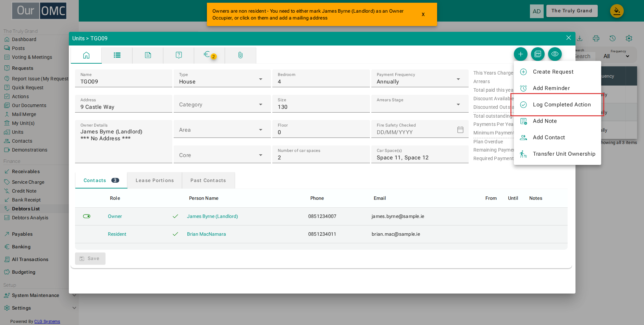
Task: Click the eye view round button
Action: pos(555,54)
